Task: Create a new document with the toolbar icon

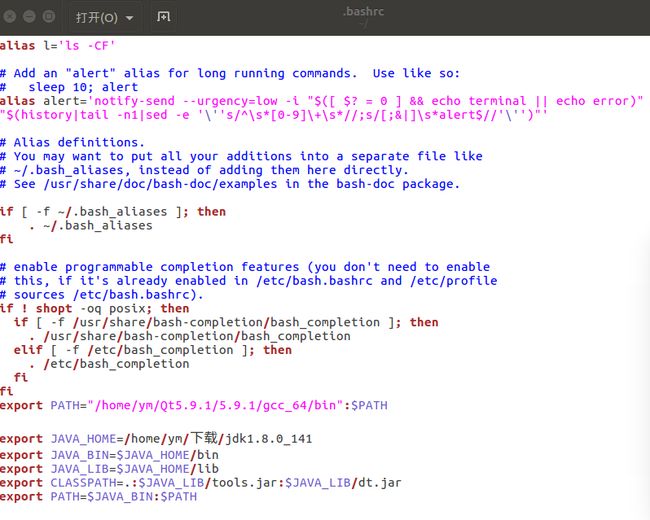Action: [163, 17]
